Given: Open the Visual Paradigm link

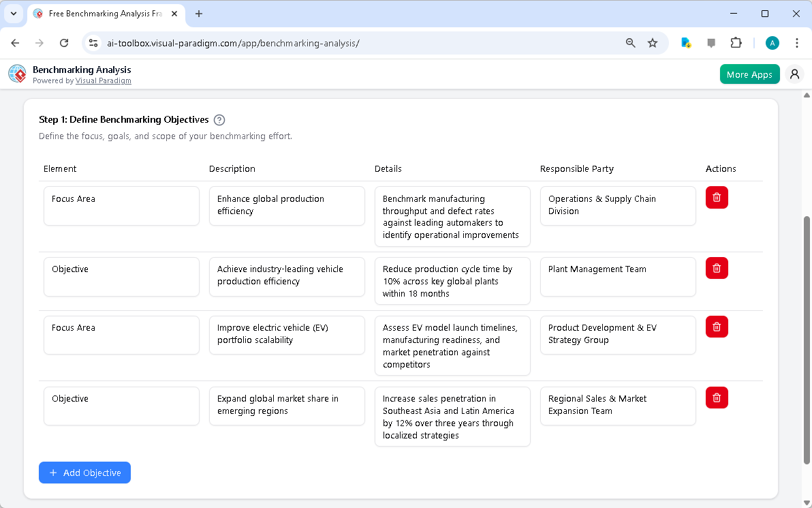Looking at the screenshot, I should (104, 80).
